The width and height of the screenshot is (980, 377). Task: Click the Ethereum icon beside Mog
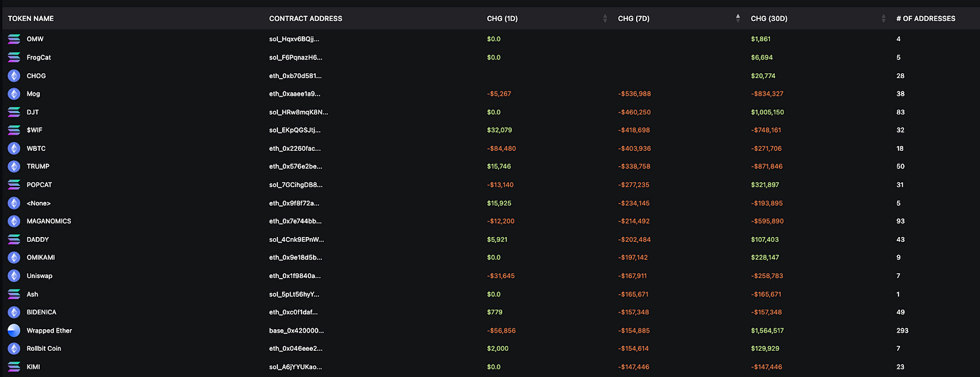14,94
